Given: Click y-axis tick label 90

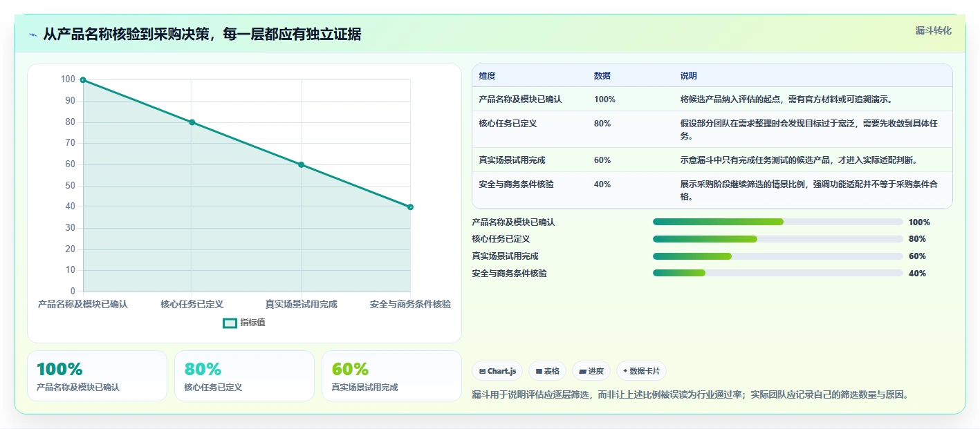Looking at the screenshot, I should tap(70, 101).
